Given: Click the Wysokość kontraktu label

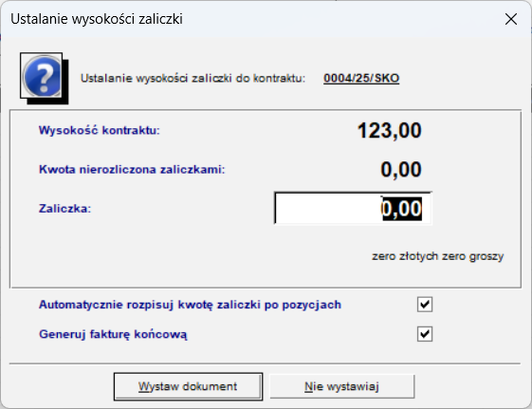Looking at the screenshot, I should coord(99,130).
